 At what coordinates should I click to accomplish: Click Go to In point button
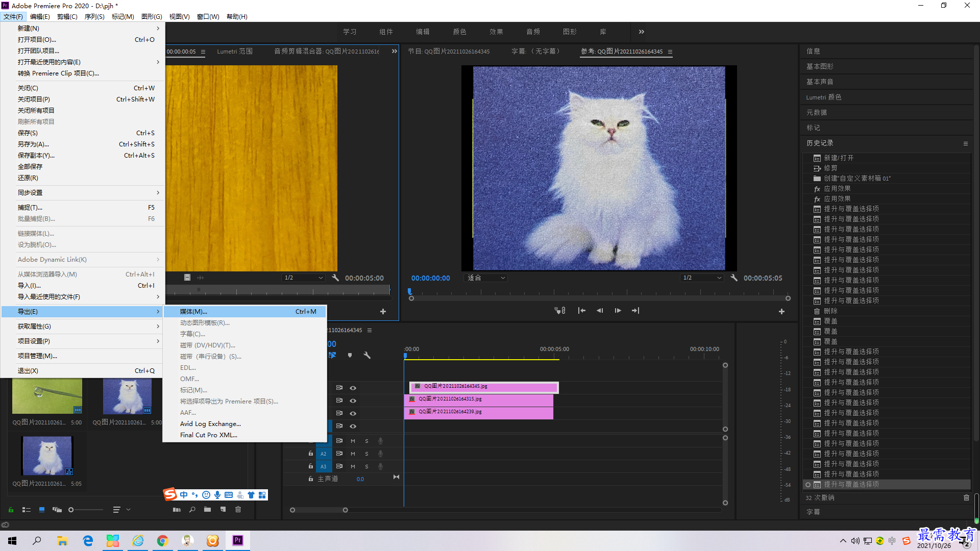coord(582,311)
